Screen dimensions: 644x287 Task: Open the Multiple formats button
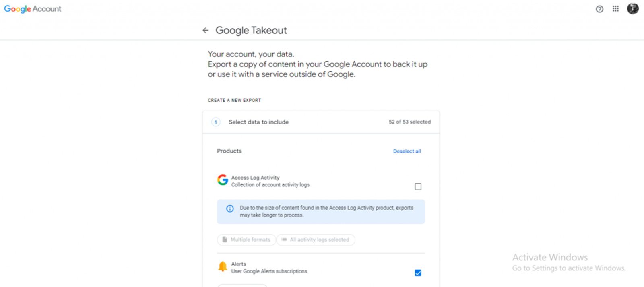[x=246, y=240]
